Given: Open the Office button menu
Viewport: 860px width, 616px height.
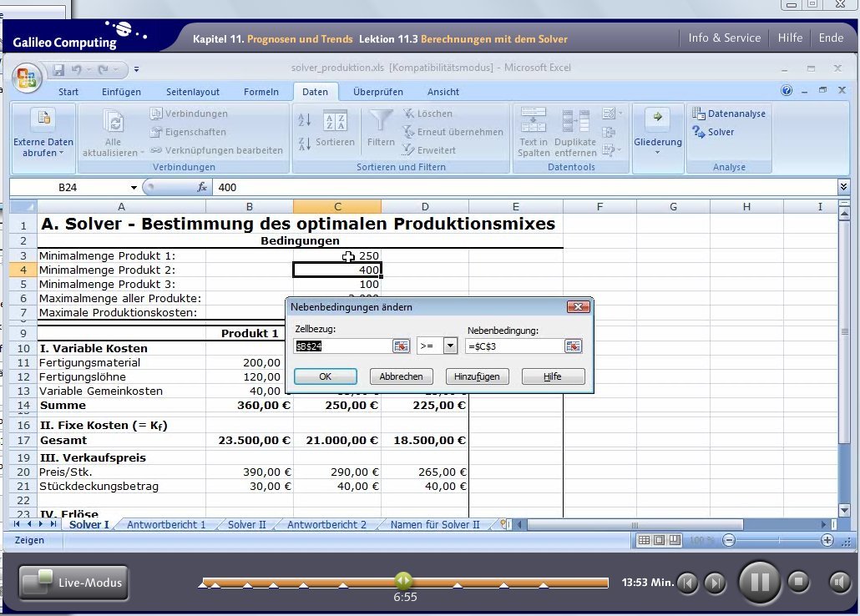Looking at the screenshot, I should pos(27,77).
